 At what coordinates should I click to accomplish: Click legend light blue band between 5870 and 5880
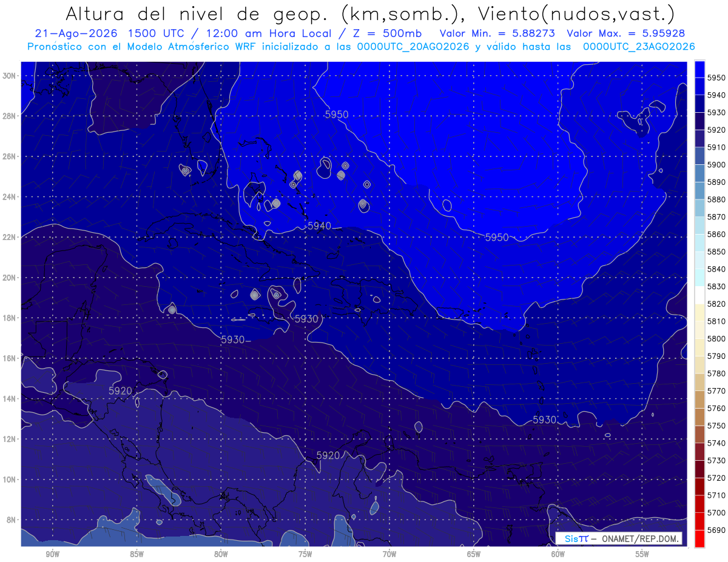click(699, 208)
